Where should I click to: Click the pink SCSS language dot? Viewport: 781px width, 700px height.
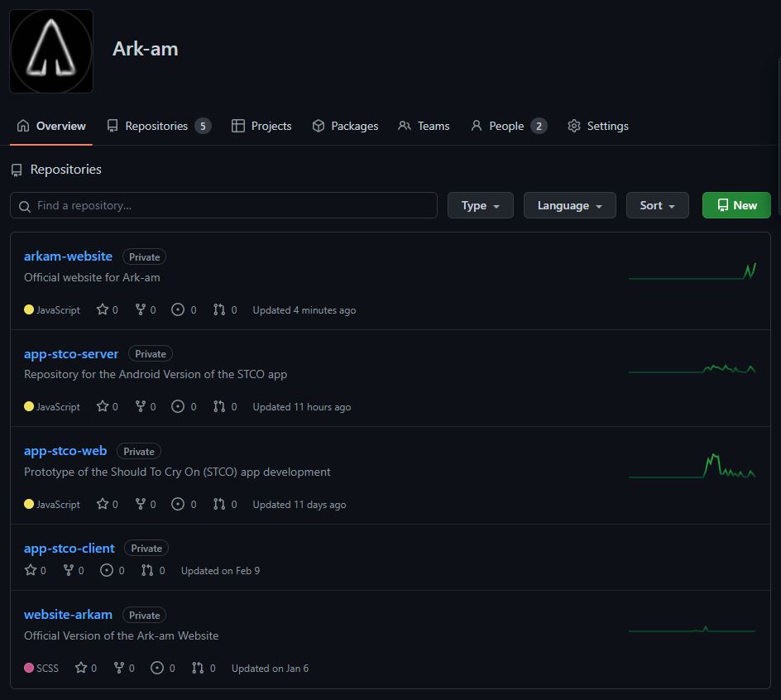[x=28, y=668]
